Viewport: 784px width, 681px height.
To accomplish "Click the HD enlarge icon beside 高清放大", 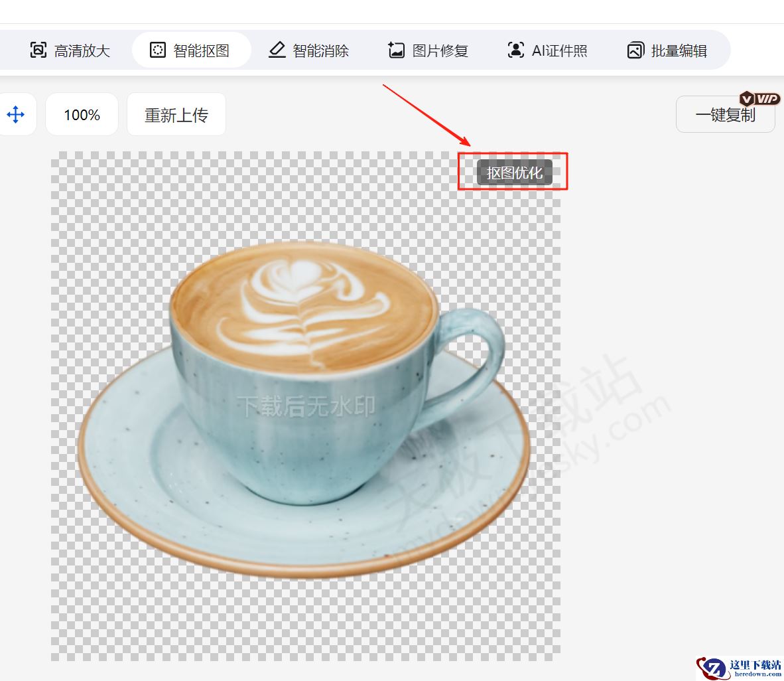I will point(38,50).
